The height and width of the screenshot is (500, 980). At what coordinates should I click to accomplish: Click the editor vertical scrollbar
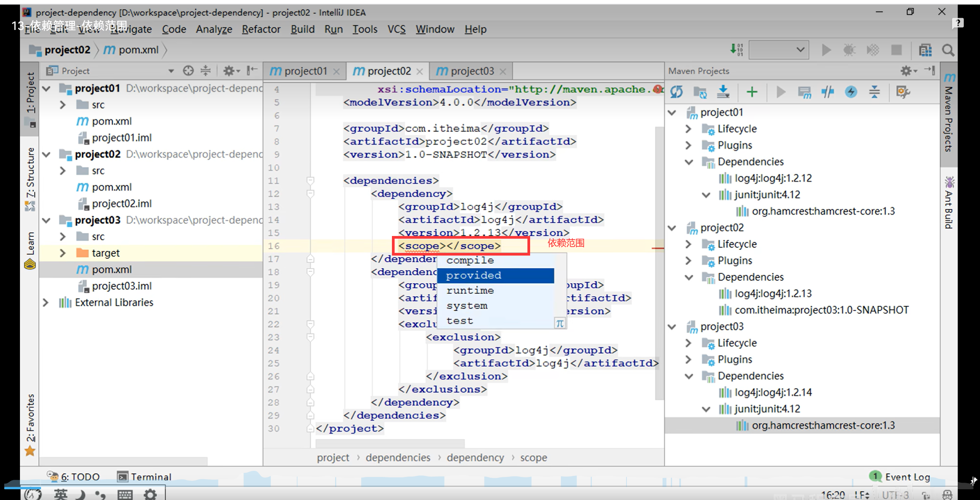[659, 261]
